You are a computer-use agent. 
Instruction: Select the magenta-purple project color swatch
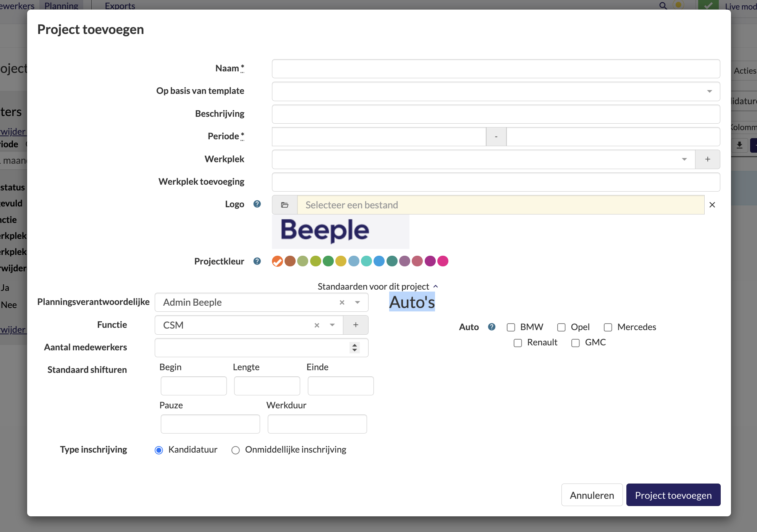point(430,261)
